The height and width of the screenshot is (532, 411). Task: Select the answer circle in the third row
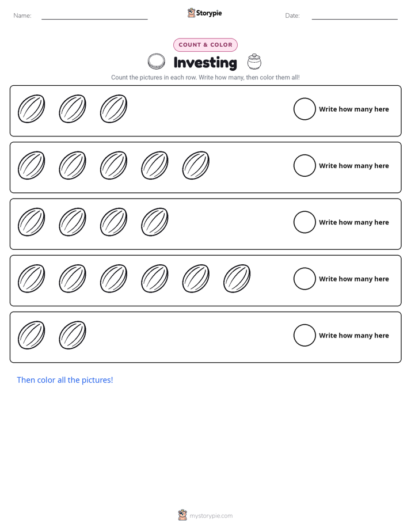305,222
